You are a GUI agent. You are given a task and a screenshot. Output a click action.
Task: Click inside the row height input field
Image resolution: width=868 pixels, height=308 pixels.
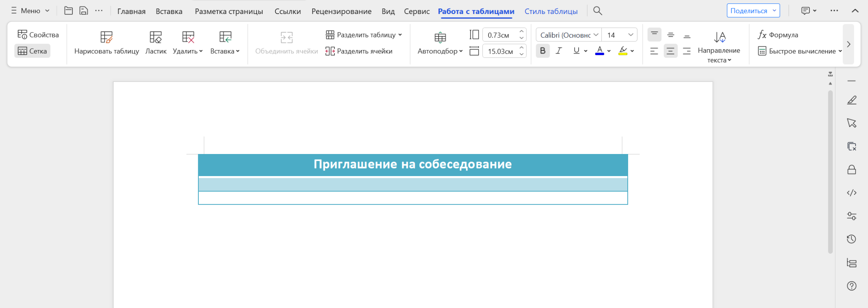pos(499,35)
